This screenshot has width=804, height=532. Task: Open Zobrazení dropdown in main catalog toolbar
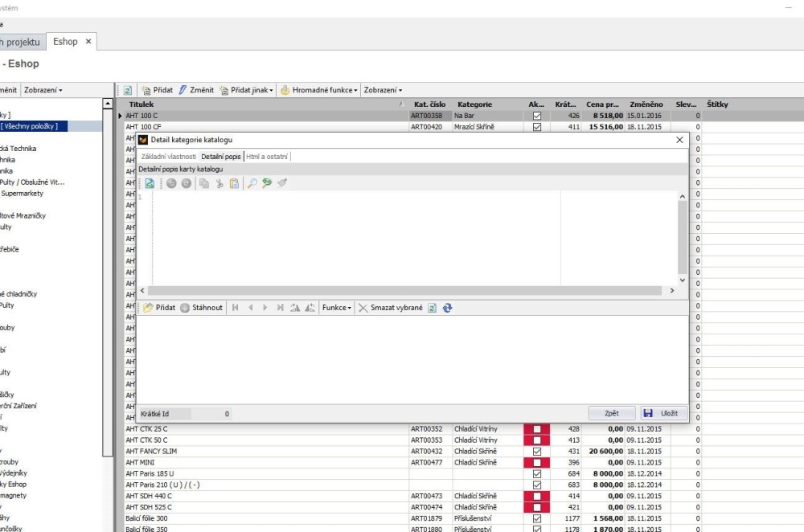tap(383, 90)
